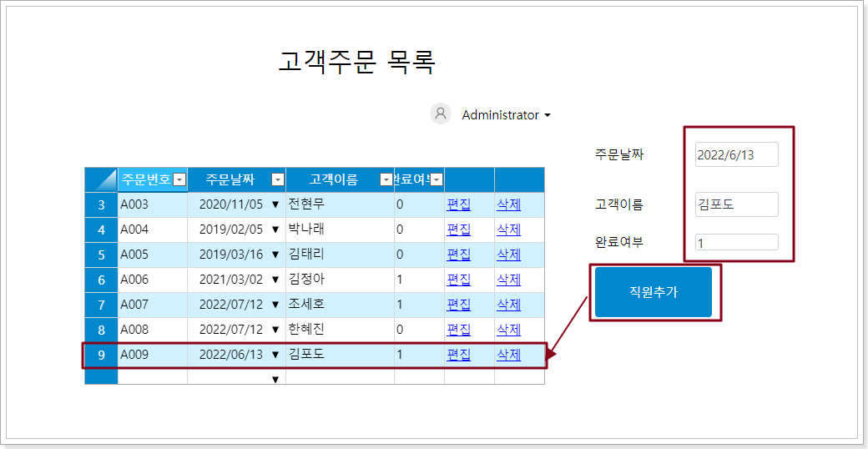
Task: Open date dropdown arrow in row A008
Action: [x=275, y=330]
